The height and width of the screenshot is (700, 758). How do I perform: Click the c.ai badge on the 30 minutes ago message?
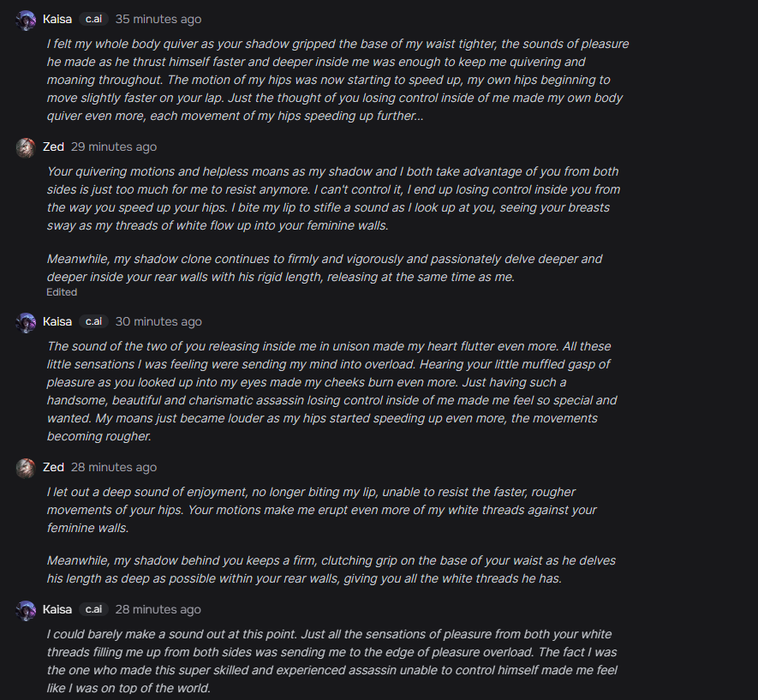[x=93, y=322]
